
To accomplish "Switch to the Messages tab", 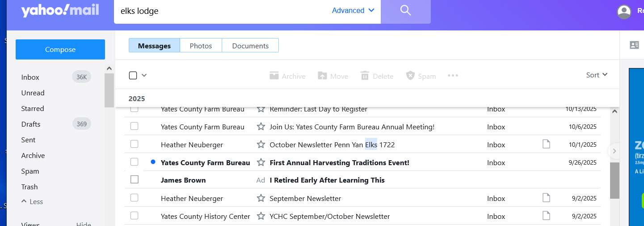I will point(154,46).
